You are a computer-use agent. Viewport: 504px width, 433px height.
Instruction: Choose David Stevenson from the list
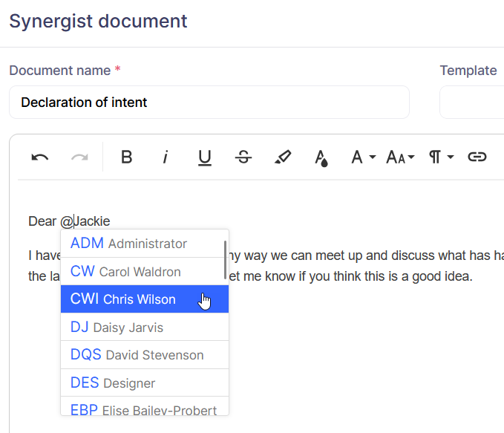(141, 355)
